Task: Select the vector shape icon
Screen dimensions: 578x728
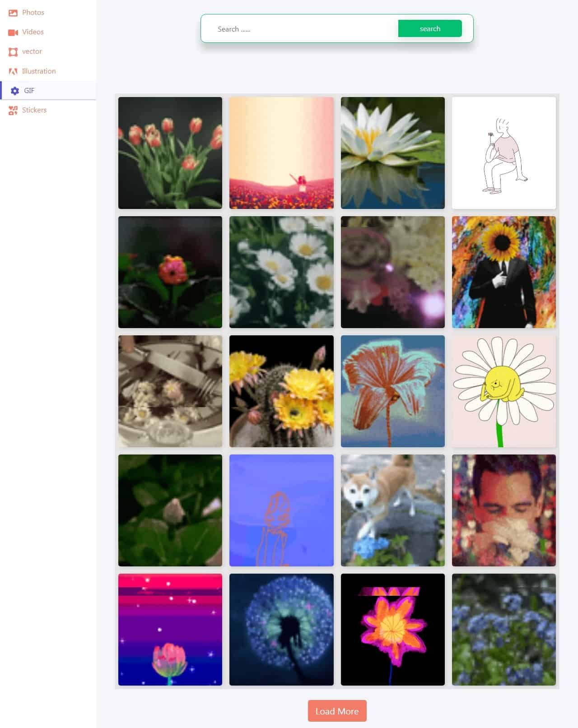Action: (13, 52)
